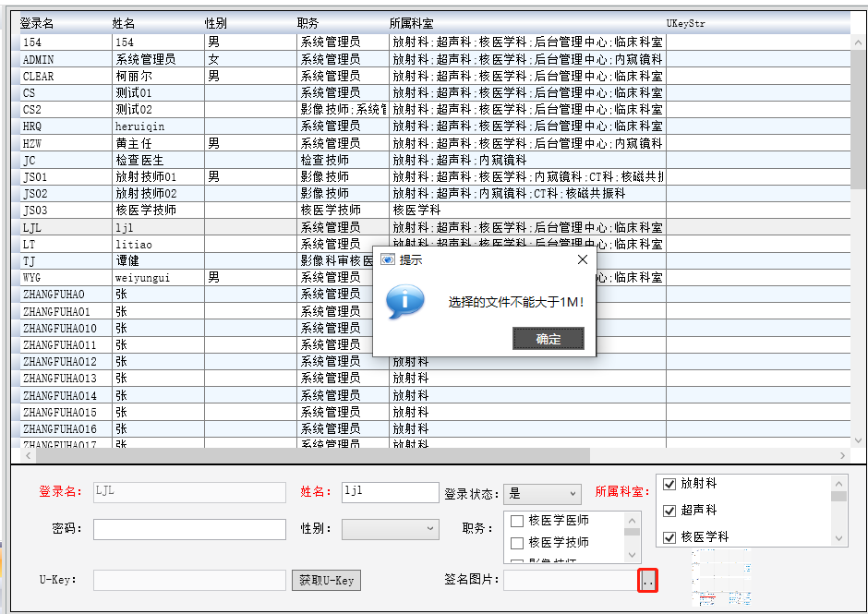The height and width of the screenshot is (614, 868).
Task: Check the 核医学医师 role checkbox
Action: point(517,522)
